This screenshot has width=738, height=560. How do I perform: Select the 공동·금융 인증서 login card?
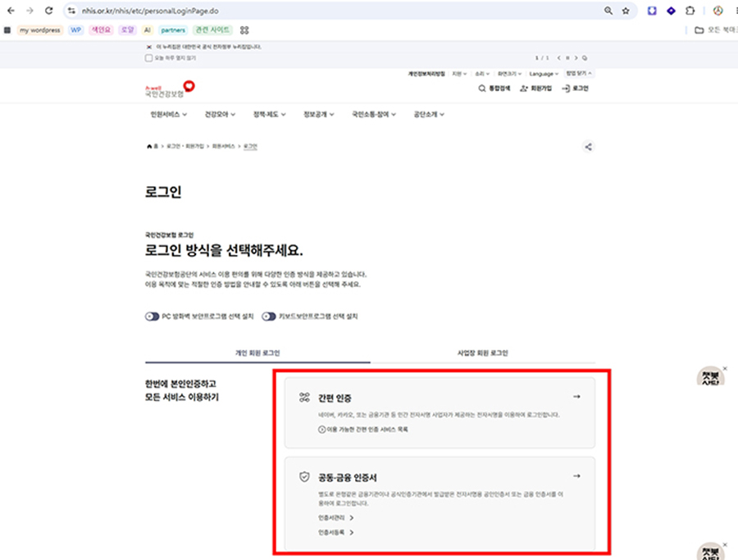pos(440,503)
